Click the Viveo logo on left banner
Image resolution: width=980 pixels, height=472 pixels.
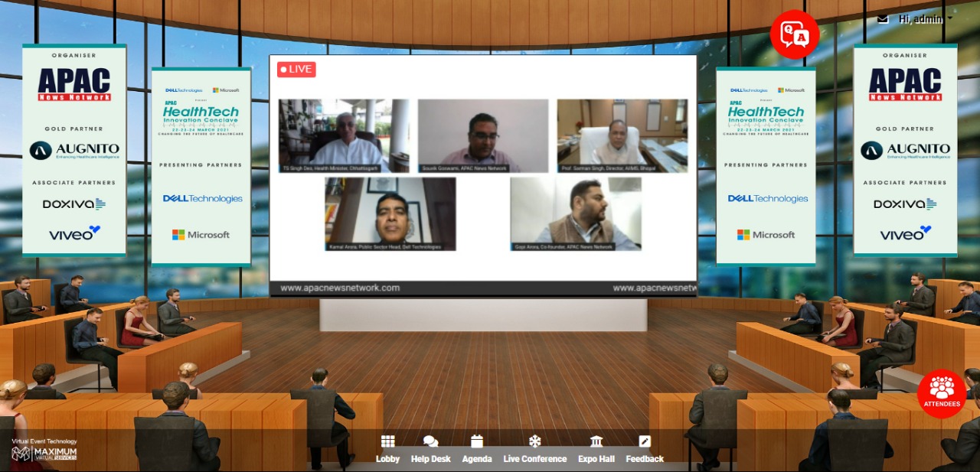(74, 233)
